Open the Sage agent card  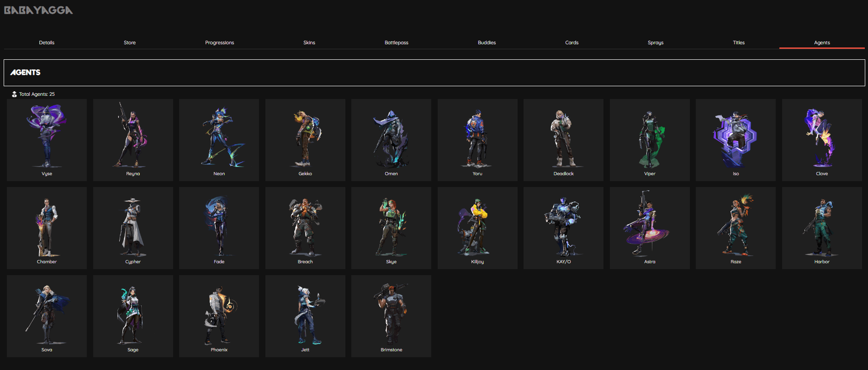point(133,316)
